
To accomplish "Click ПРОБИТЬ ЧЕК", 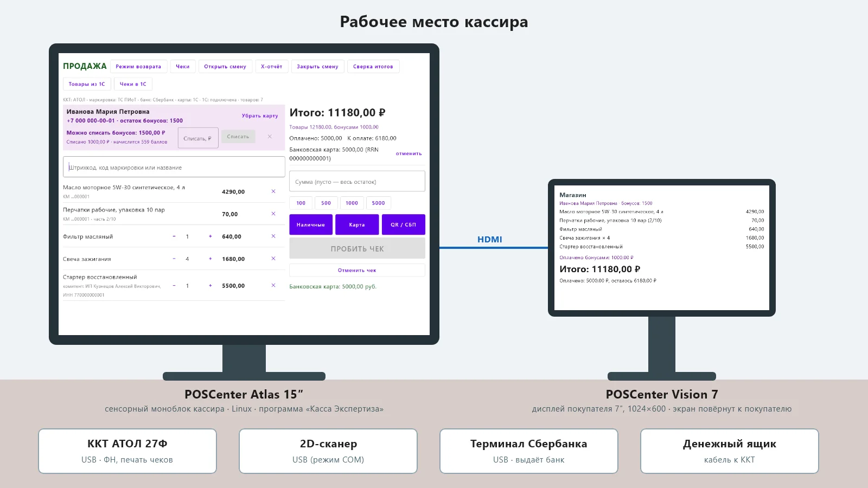I will click(x=357, y=248).
